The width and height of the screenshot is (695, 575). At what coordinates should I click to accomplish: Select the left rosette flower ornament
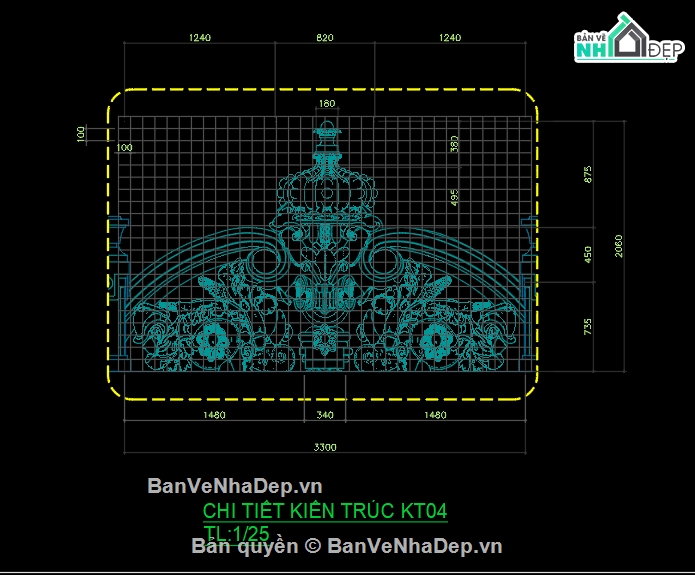[213, 340]
